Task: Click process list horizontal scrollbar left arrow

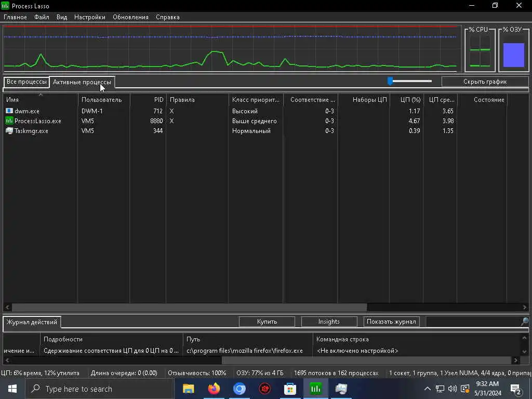Action: (7, 307)
